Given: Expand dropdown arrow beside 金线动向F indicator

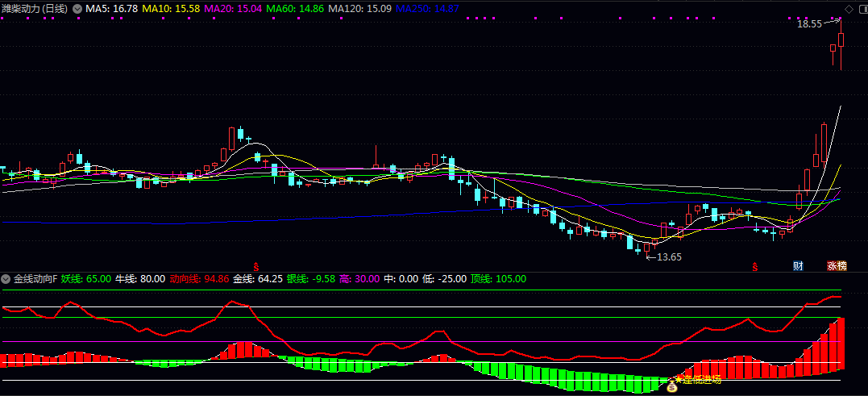Looking at the screenshot, I should click(x=6, y=279).
